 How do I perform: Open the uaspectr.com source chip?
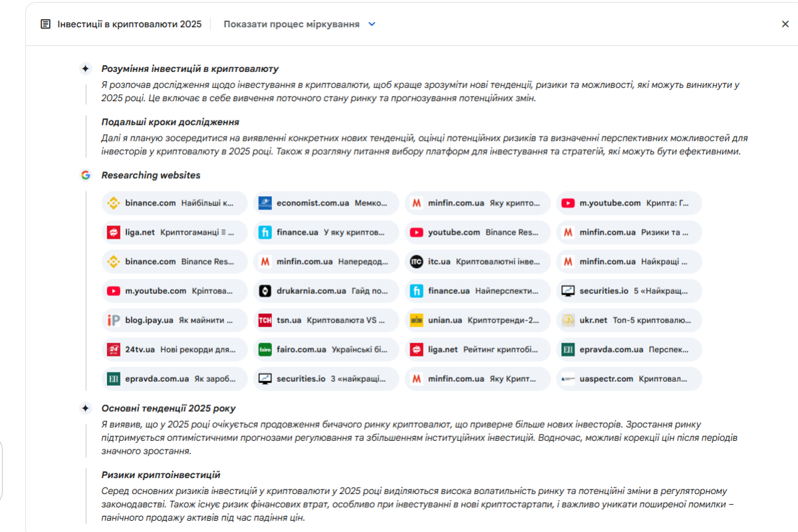click(x=629, y=379)
